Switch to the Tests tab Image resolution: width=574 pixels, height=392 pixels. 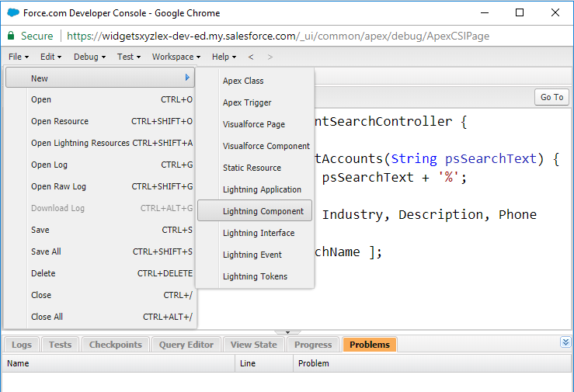coord(60,345)
